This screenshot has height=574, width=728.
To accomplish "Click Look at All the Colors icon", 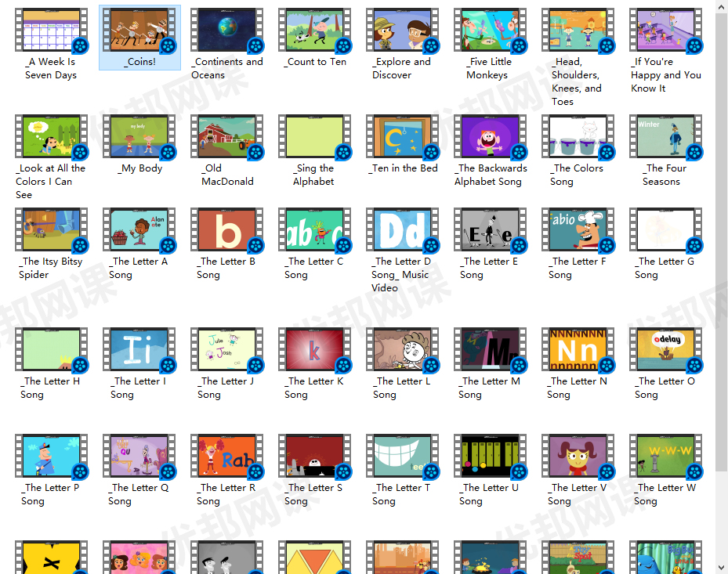I will 52,136.
